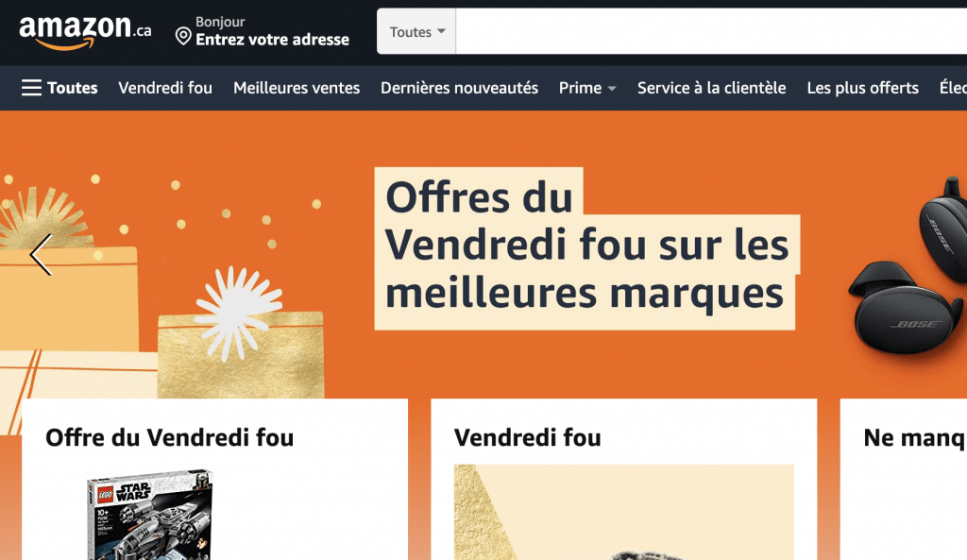
Task: Click the Offres du Vendredi fou banner headline
Action: pyautogui.click(x=586, y=247)
